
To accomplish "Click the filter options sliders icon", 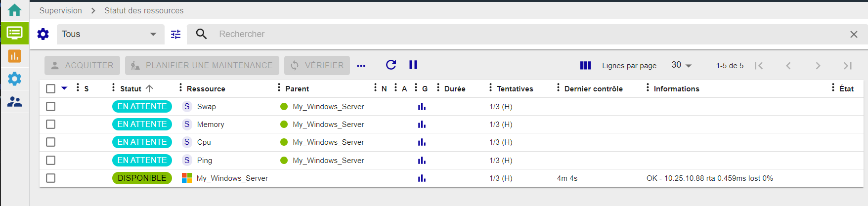I will tap(175, 34).
